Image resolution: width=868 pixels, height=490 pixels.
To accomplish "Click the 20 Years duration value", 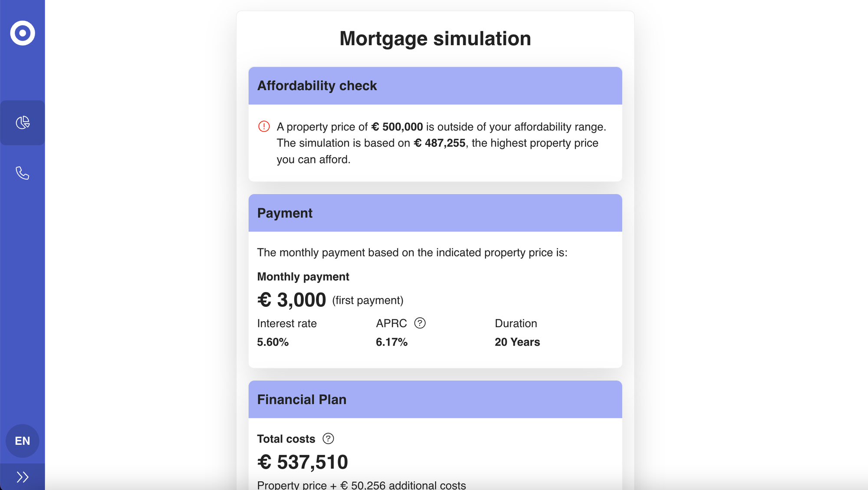I will (x=517, y=342).
